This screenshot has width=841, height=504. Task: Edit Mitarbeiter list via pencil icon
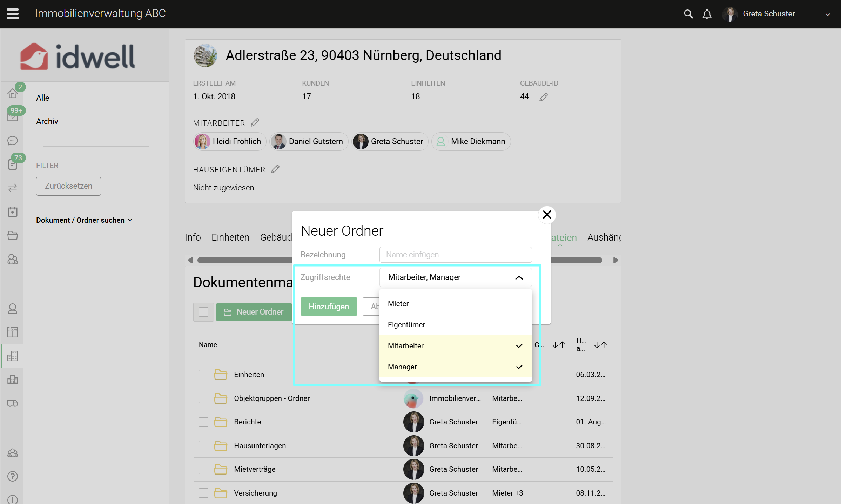click(x=255, y=122)
